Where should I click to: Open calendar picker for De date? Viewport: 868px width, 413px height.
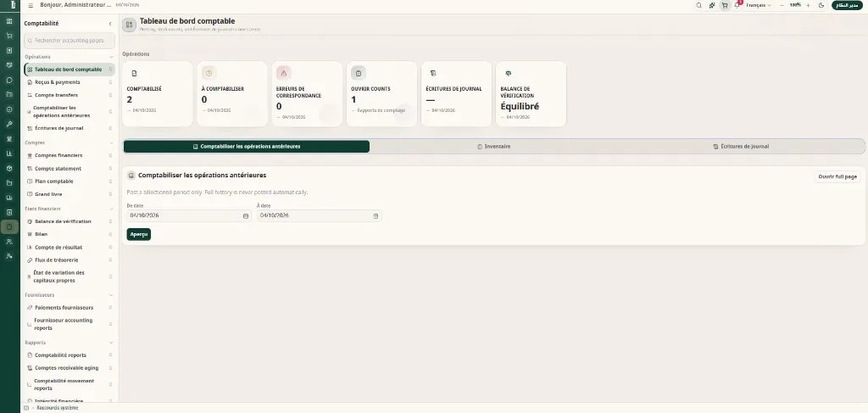point(246,216)
